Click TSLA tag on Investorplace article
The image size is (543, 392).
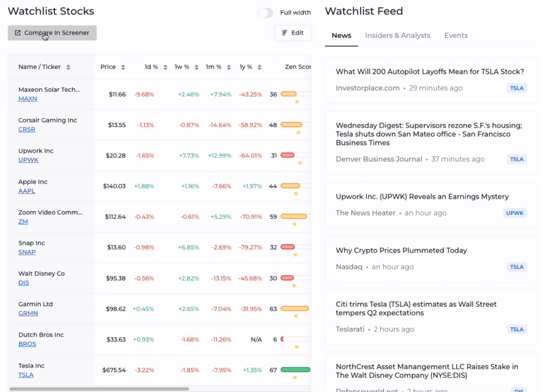(x=517, y=88)
